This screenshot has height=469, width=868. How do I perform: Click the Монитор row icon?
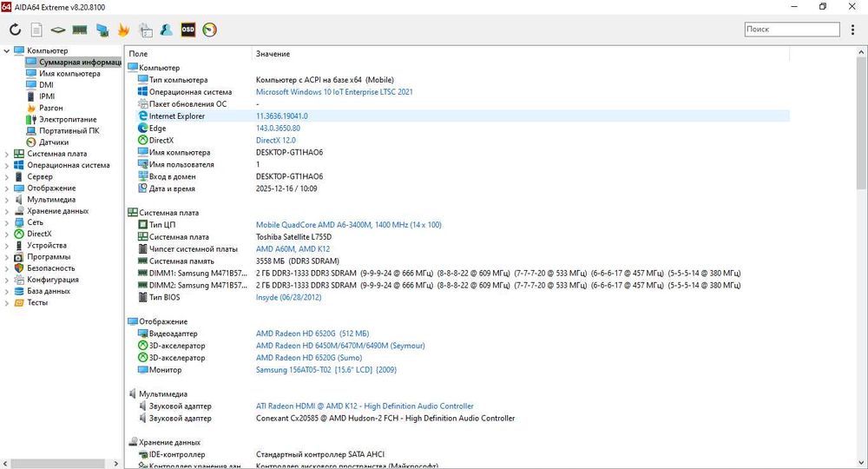(x=143, y=370)
